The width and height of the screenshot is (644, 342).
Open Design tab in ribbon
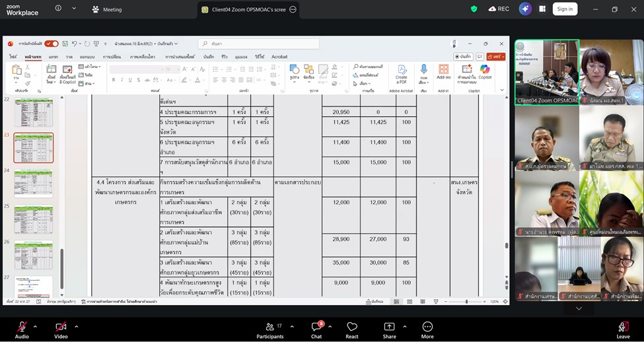tap(87, 57)
